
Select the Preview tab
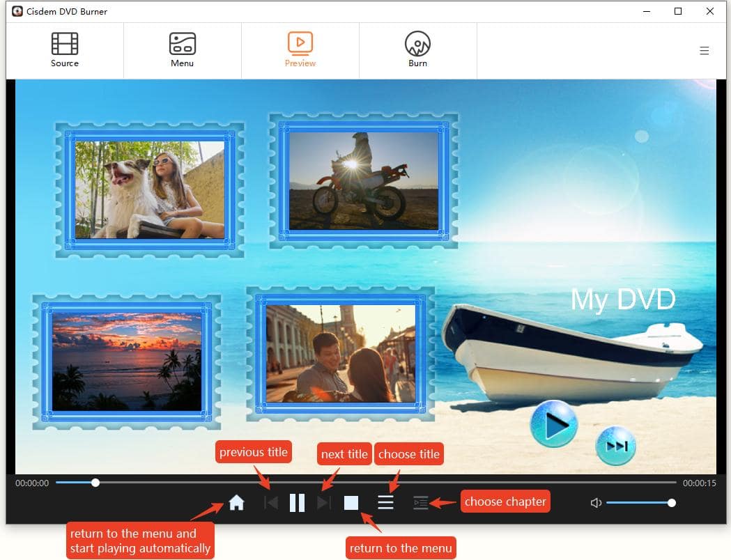click(300, 50)
